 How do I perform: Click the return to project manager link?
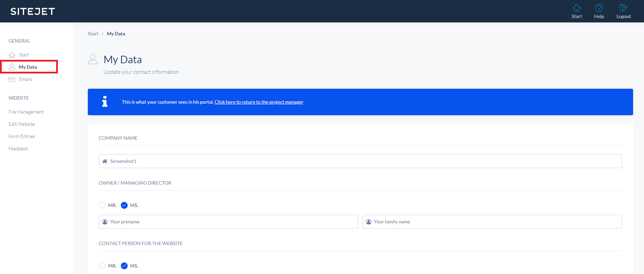pyautogui.click(x=259, y=102)
